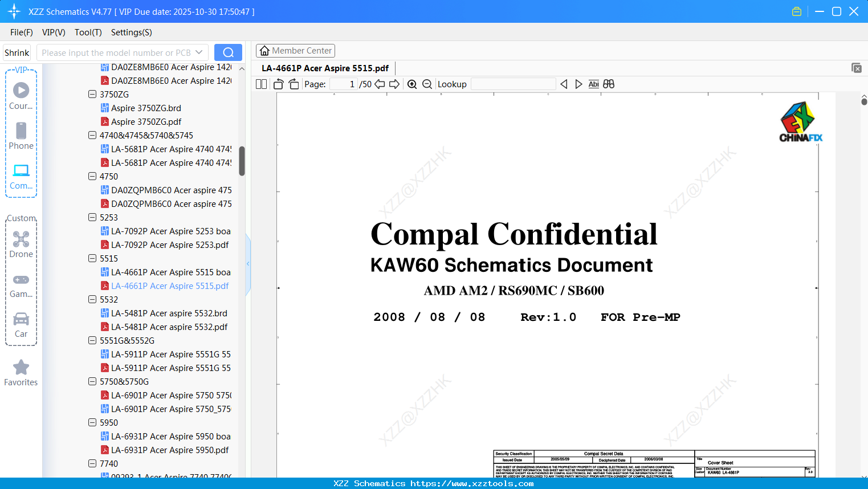Zoom in on the PDF
868x489 pixels.
pyautogui.click(x=412, y=84)
